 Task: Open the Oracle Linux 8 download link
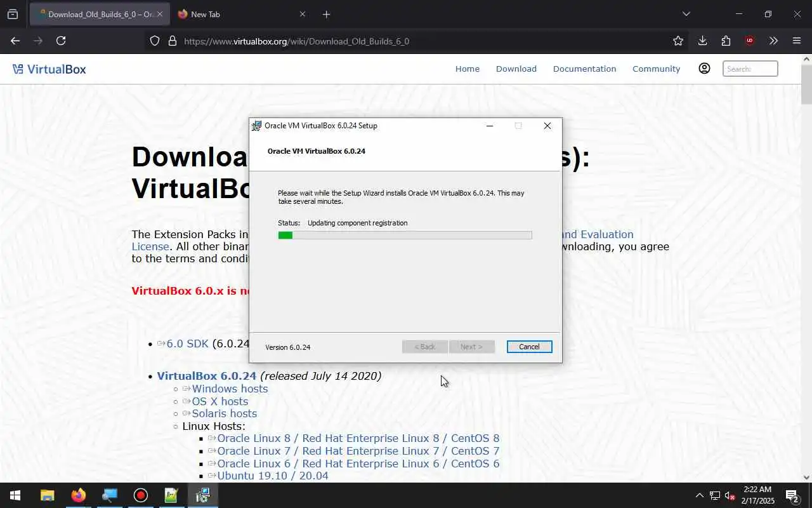(358, 438)
